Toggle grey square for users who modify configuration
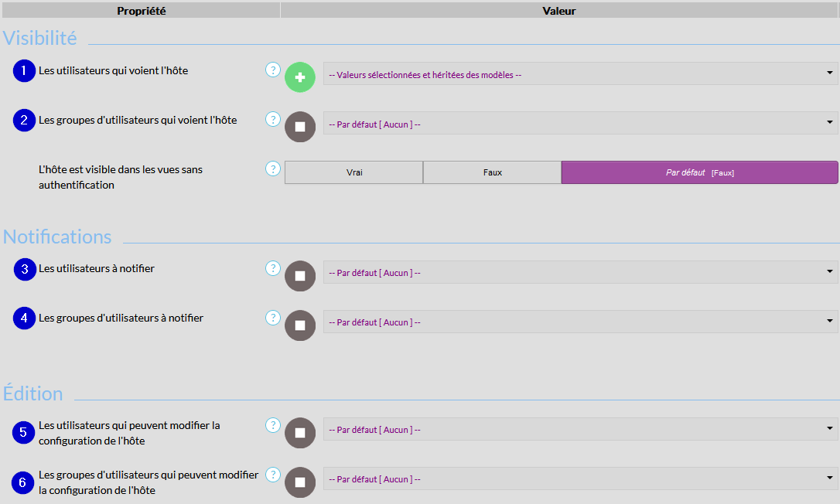The width and height of the screenshot is (840, 504). click(300, 433)
